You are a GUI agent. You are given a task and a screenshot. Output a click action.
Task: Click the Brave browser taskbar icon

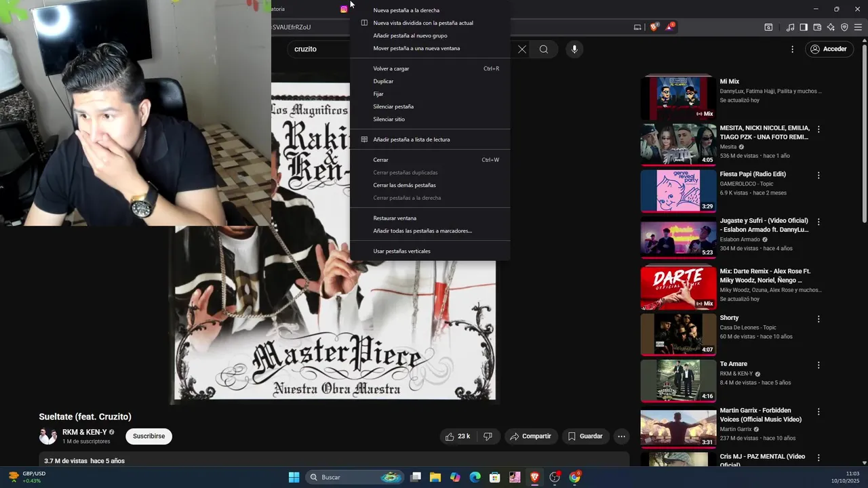click(535, 477)
